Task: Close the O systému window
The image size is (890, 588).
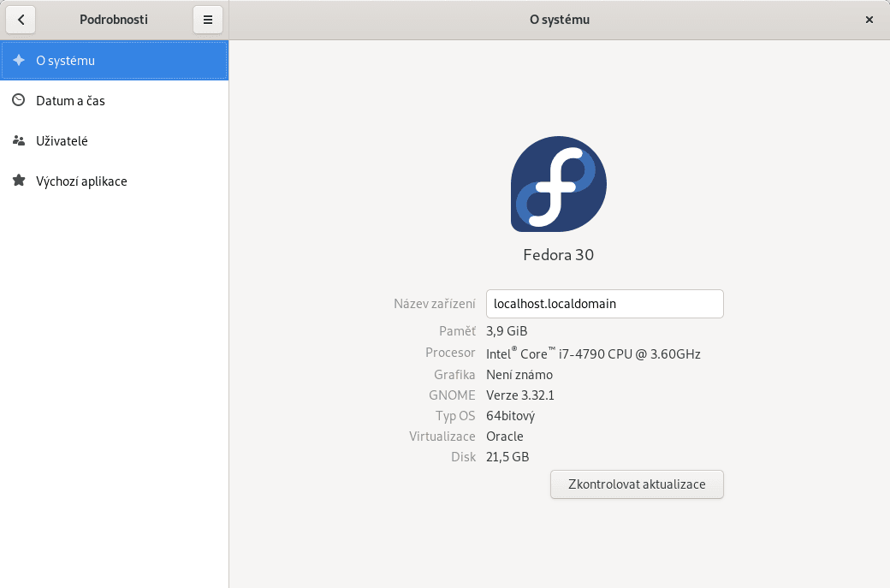Action: 869,19
